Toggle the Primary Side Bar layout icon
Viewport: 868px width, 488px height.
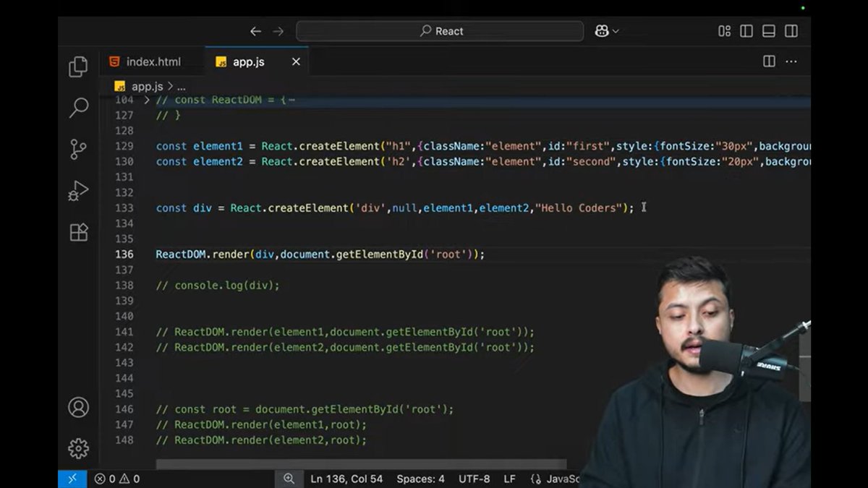[x=746, y=31]
